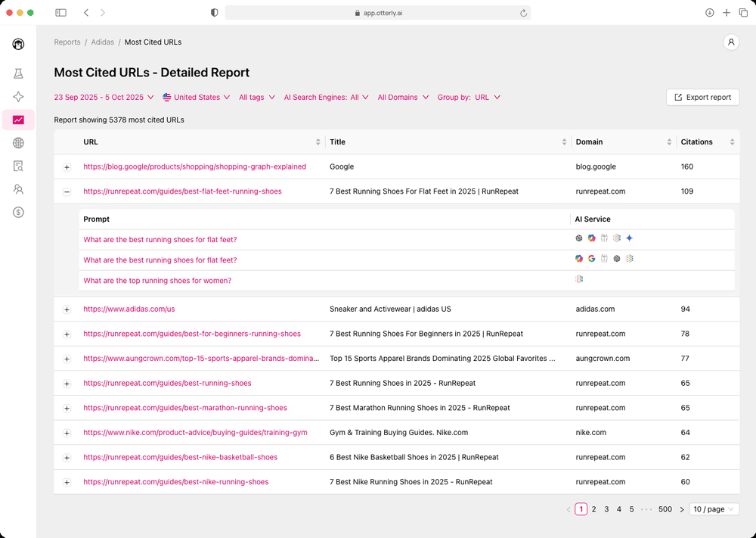The width and height of the screenshot is (756, 538).
Task: Click the document search sidebar icon
Action: [18, 166]
